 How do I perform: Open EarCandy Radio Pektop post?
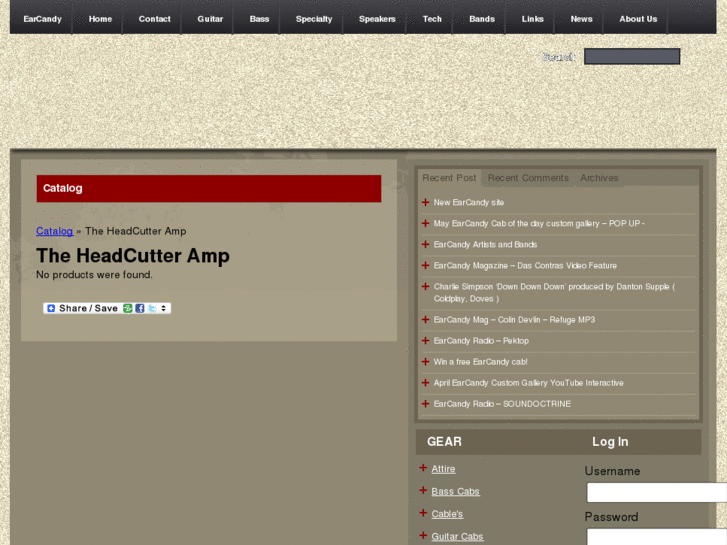(x=481, y=341)
